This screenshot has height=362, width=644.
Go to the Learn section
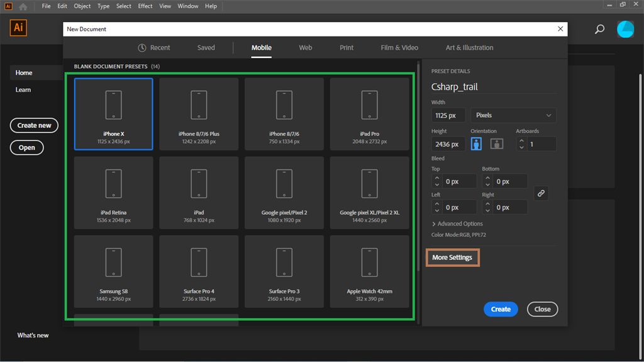coord(23,89)
